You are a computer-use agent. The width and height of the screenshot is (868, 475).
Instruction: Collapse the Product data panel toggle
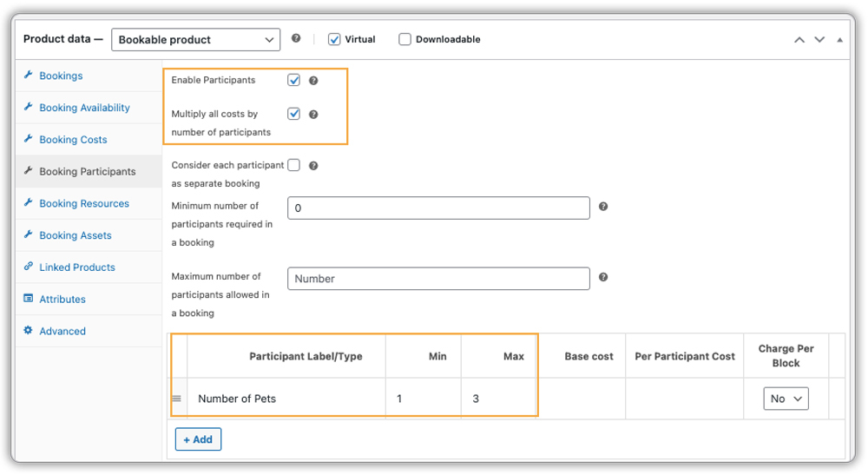(839, 40)
